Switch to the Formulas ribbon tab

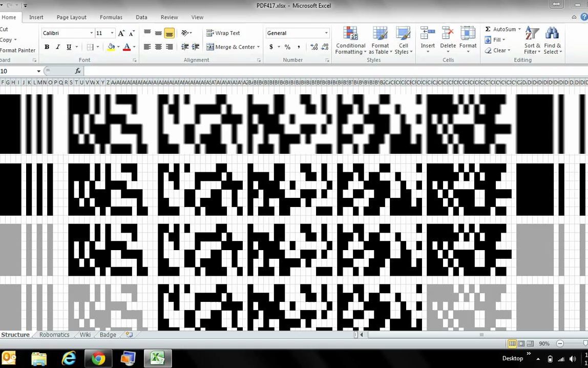coord(111,17)
